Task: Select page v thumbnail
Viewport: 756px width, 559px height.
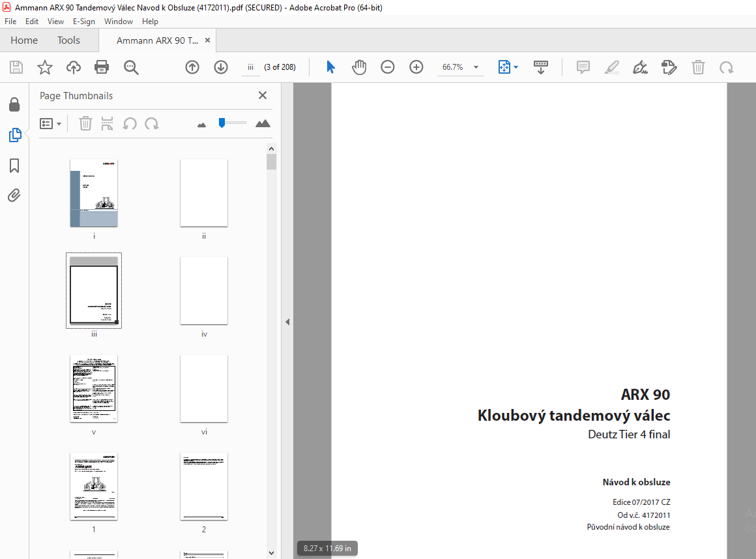Action: tap(94, 389)
